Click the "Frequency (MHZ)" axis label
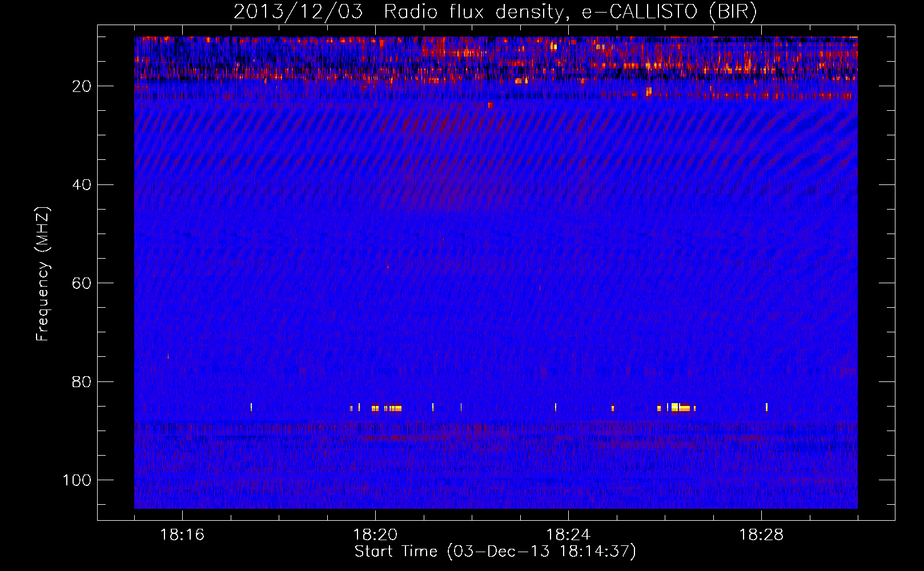This screenshot has height=571, width=924. click(x=43, y=274)
